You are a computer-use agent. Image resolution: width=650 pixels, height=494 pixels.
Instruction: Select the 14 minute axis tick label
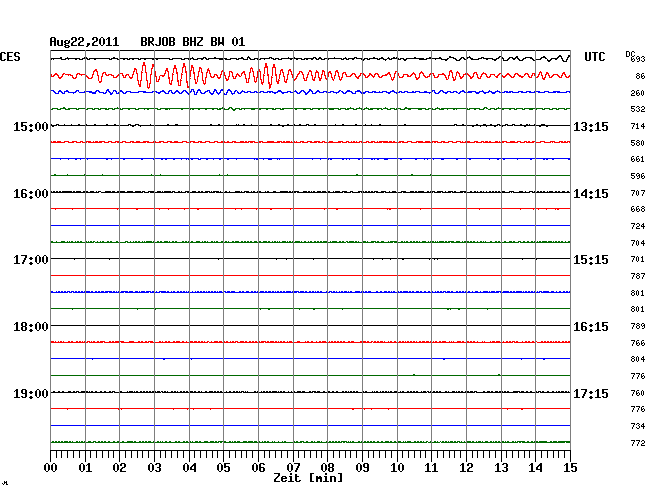[535, 468]
